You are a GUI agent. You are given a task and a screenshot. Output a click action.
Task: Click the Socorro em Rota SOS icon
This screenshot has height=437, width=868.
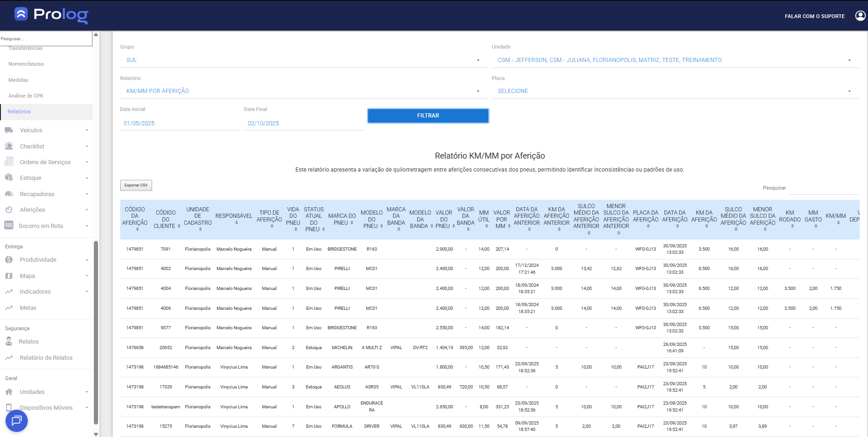click(x=9, y=226)
